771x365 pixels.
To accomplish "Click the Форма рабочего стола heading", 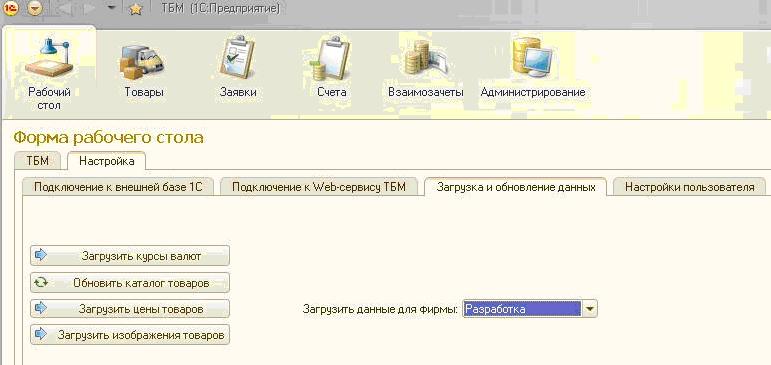I will (109, 137).
